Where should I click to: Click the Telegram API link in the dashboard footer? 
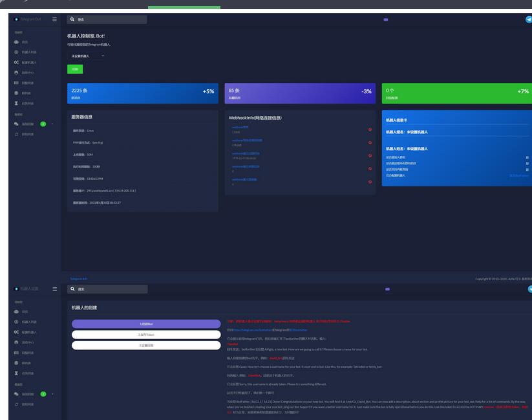79,279
